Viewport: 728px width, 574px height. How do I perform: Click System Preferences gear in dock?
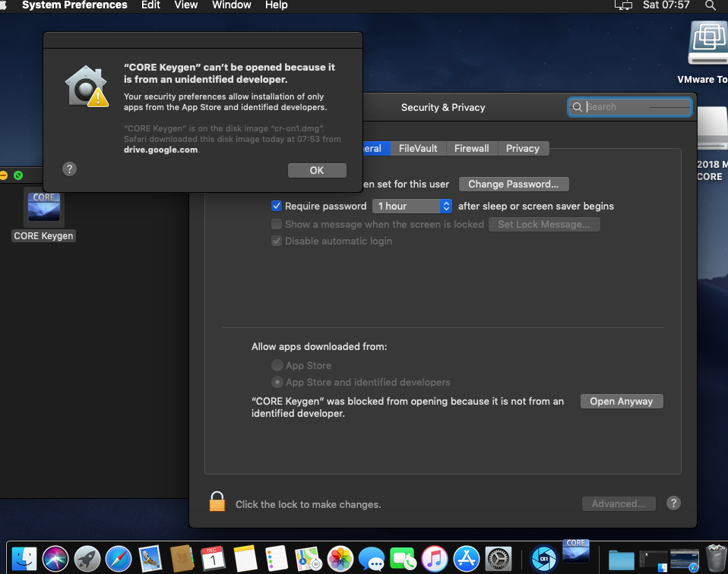498,558
